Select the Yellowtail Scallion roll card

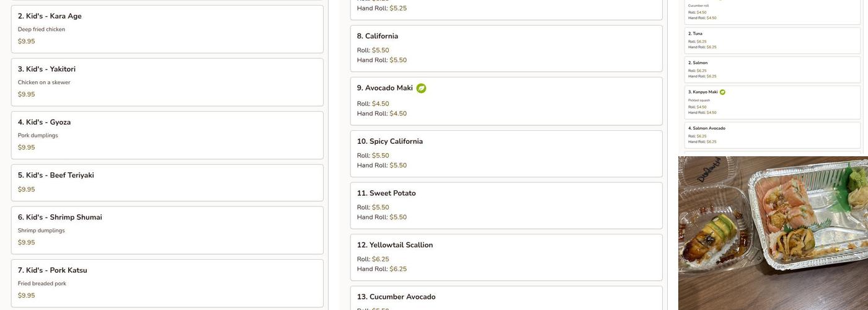(506, 257)
